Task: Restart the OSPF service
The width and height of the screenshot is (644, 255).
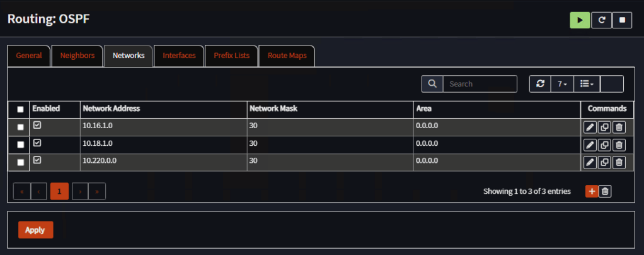Action: [602, 20]
